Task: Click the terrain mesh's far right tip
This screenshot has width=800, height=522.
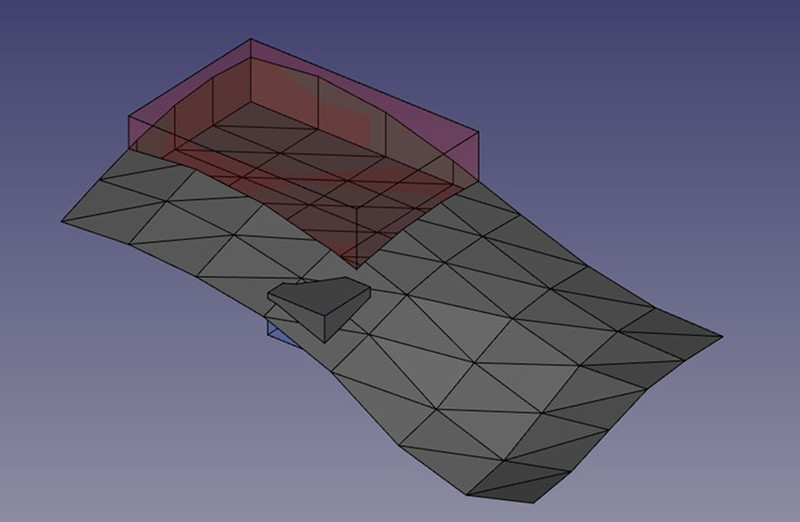Action: point(720,335)
